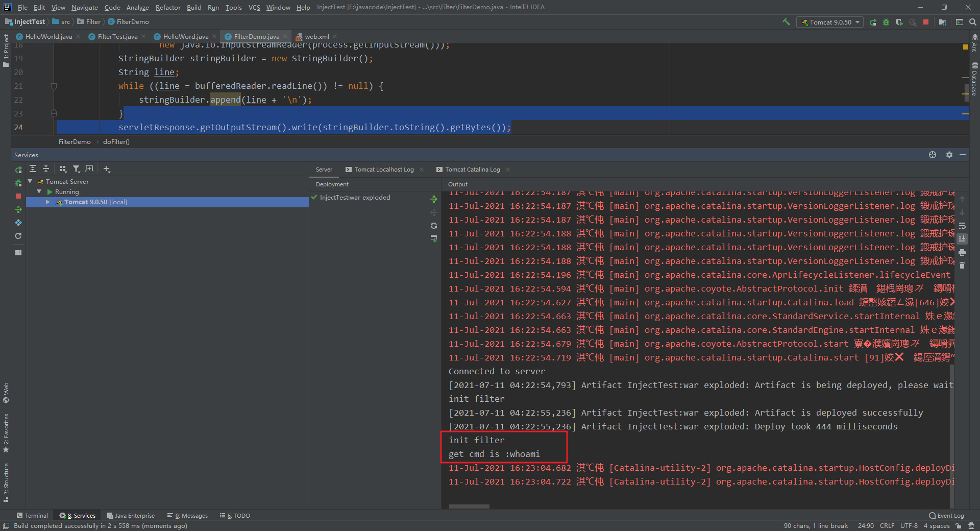Screen dimensions: 980x531
Task: Collapse the Tomcat Server tree node
Action: pos(30,181)
